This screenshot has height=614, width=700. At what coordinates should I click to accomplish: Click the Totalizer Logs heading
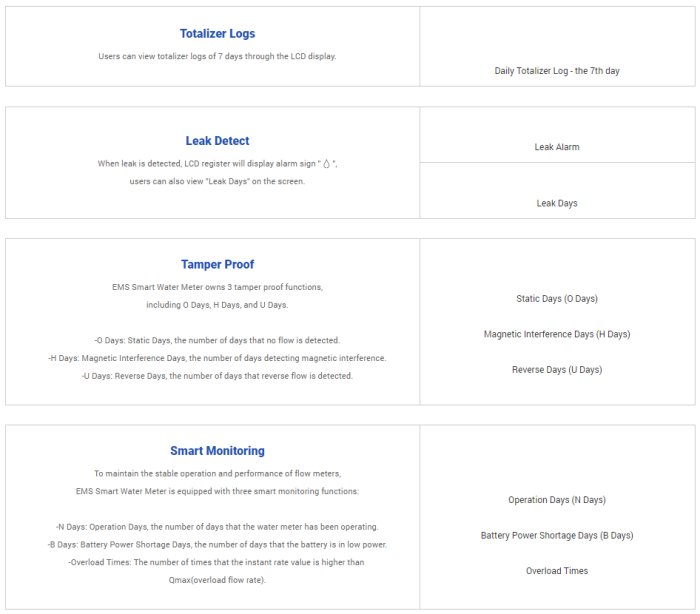click(217, 33)
